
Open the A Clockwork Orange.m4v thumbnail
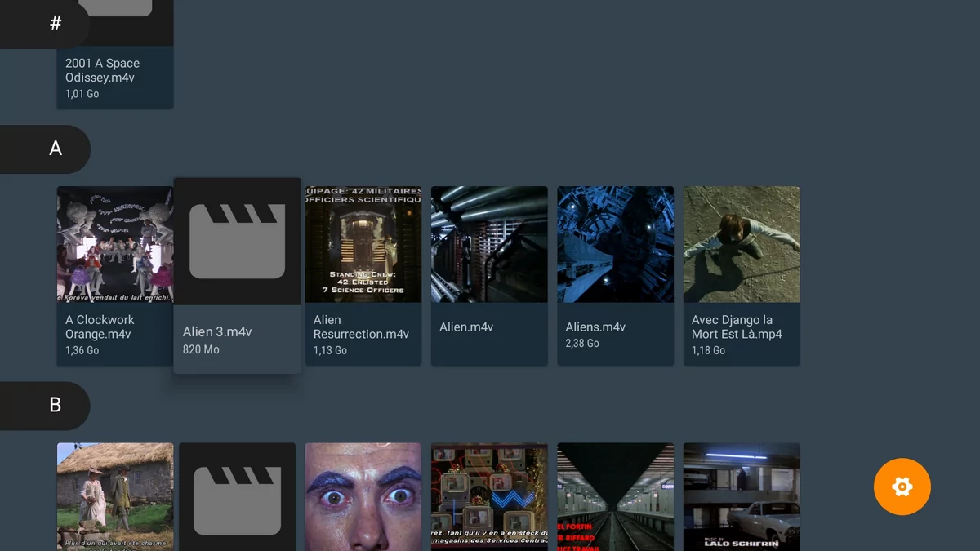tap(115, 245)
